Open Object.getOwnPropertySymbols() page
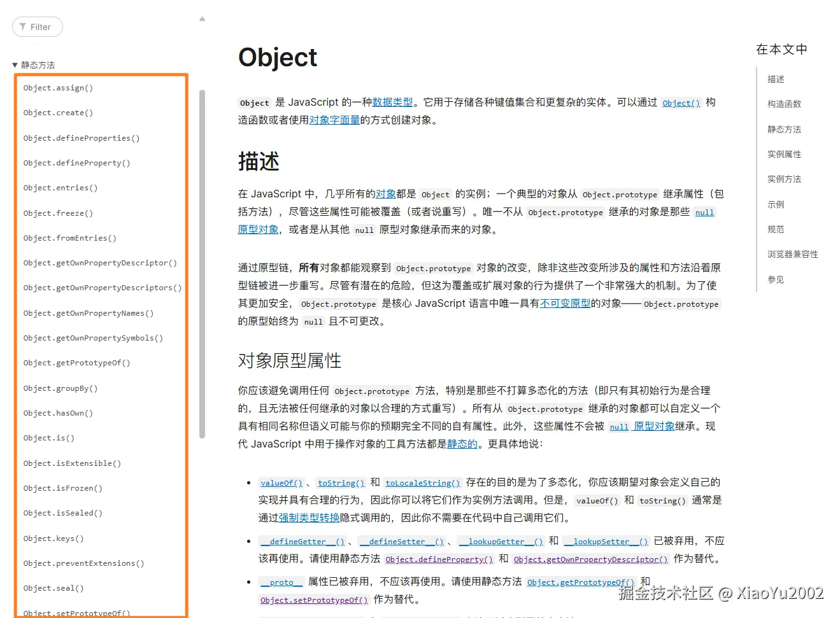Screen dimensions: 840x618 point(93,337)
